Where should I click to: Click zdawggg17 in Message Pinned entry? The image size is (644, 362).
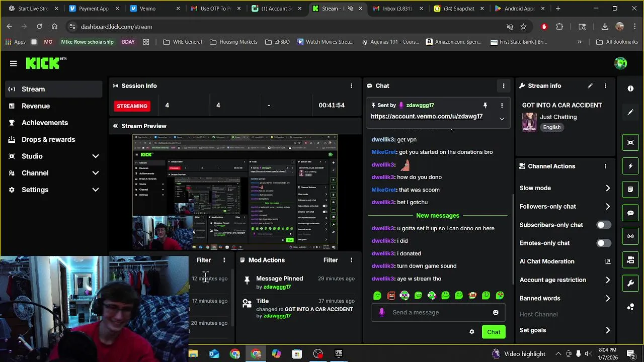coord(277,287)
